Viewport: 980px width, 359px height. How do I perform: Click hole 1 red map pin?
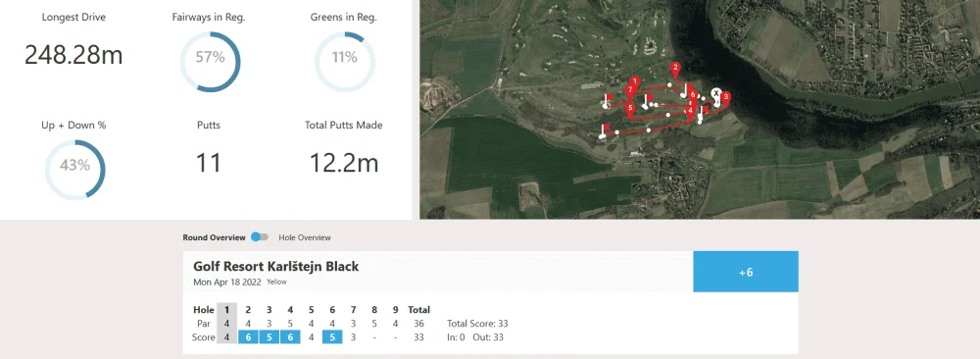coord(635,82)
